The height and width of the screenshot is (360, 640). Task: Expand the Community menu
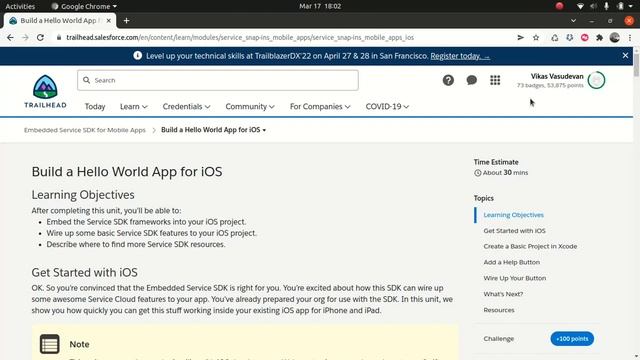(250, 107)
